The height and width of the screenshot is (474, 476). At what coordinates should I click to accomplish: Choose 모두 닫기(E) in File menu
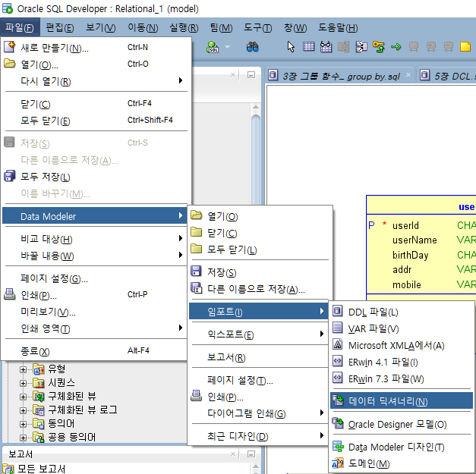point(95,121)
